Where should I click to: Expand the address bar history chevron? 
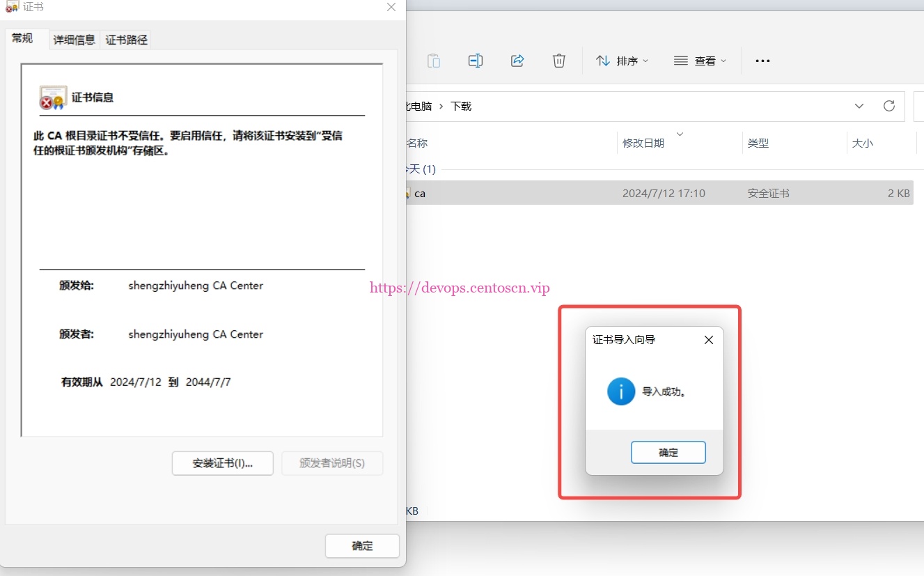click(859, 106)
